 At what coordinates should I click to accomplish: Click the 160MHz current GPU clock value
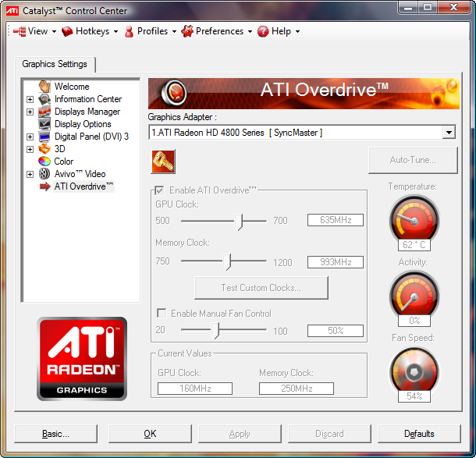[x=195, y=389]
